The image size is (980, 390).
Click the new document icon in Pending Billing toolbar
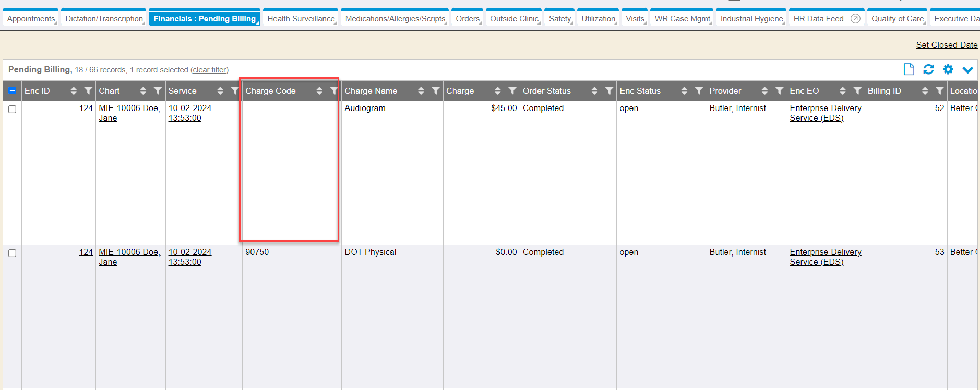click(x=909, y=69)
